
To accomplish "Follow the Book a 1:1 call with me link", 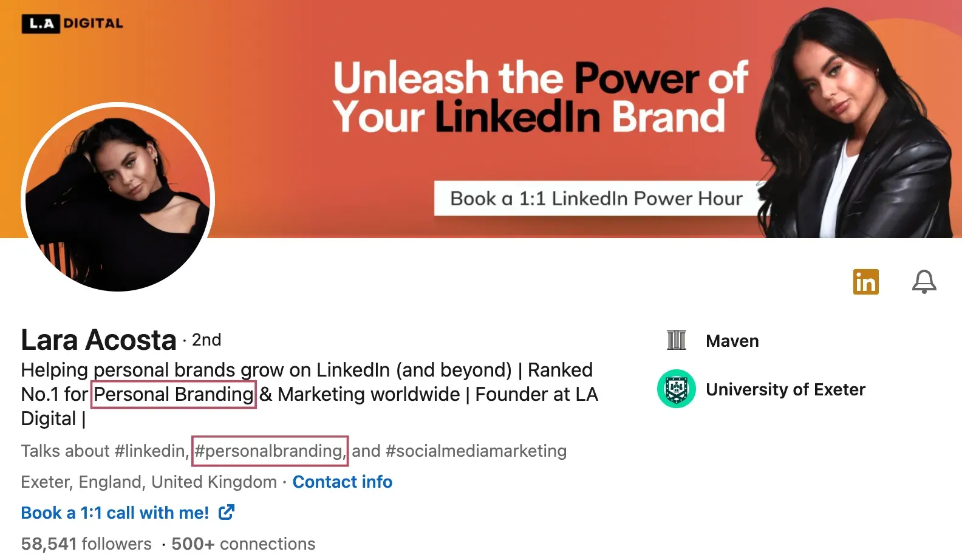I will coord(115,513).
